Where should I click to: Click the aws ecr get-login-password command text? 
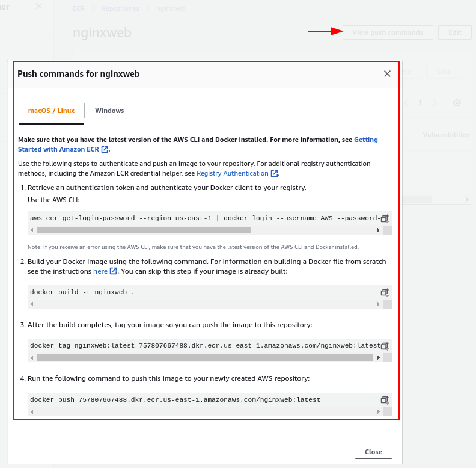(x=205, y=218)
